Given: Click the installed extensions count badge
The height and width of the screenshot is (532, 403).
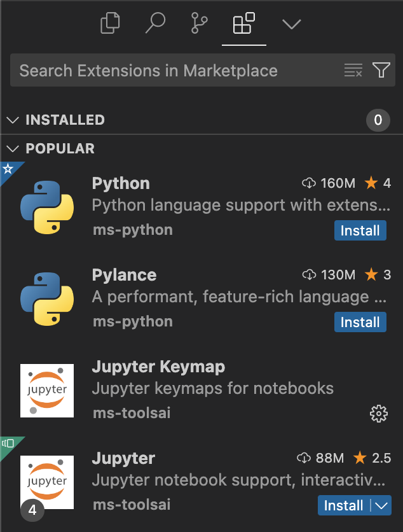Looking at the screenshot, I should [x=378, y=120].
